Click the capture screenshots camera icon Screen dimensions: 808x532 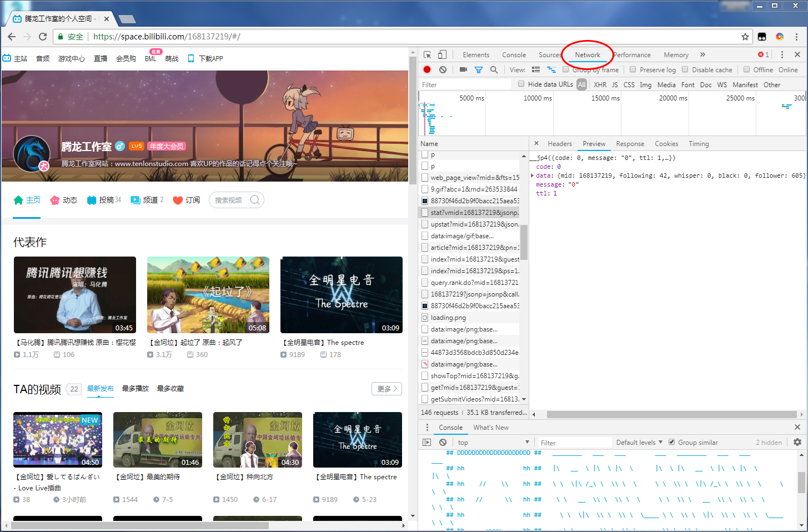tap(463, 70)
